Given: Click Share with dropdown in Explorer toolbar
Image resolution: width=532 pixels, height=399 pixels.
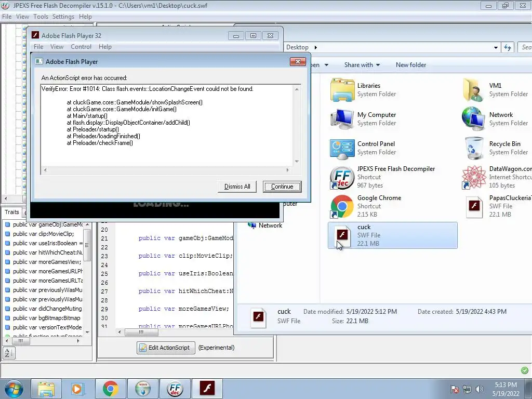Looking at the screenshot, I should point(362,65).
